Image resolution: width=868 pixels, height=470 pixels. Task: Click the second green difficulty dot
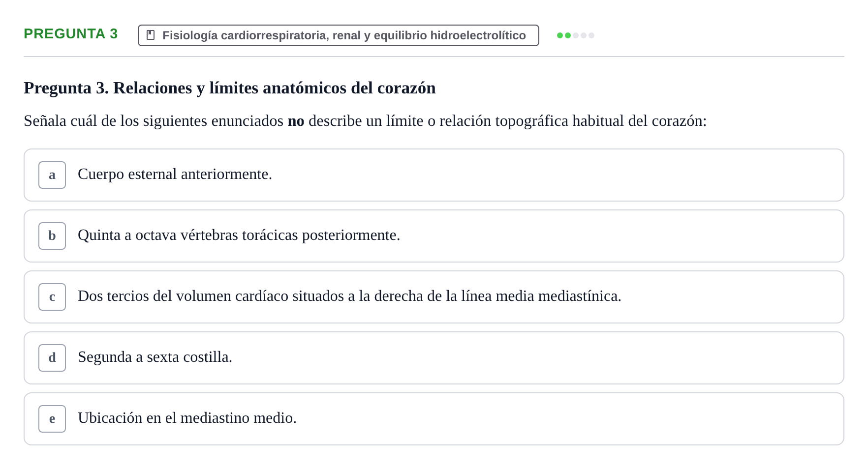tap(568, 35)
